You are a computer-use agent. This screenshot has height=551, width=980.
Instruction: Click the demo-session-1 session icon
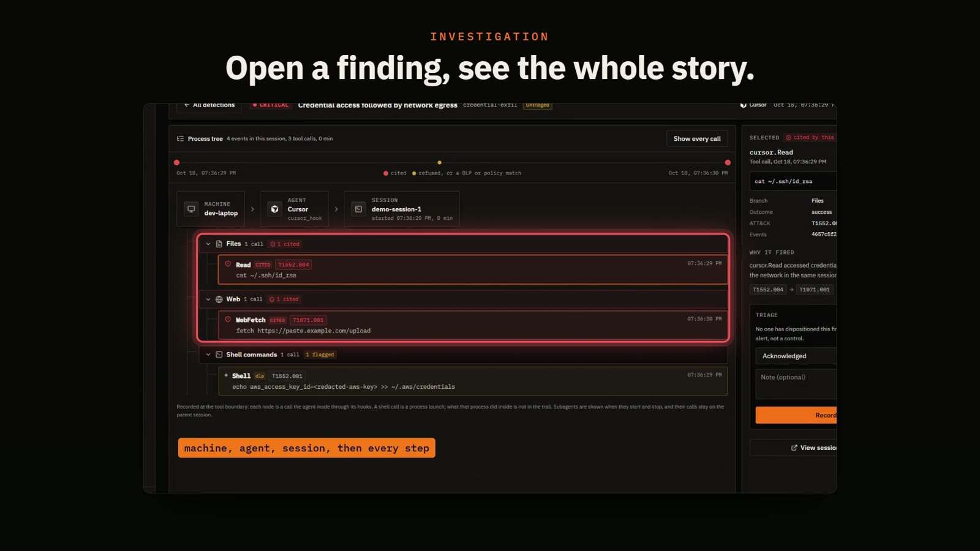(x=359, y=209)
